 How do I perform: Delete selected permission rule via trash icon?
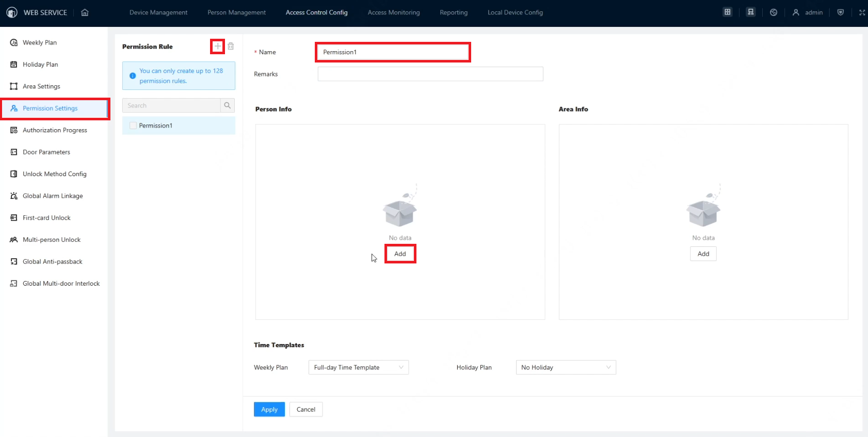[231, 46]
